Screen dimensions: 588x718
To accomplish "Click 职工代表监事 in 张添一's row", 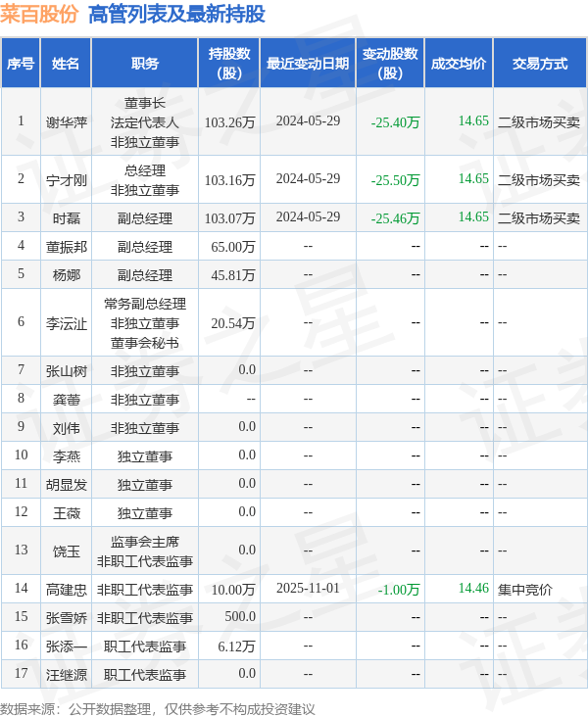I will pyautogui.click(x=145, y=646).
